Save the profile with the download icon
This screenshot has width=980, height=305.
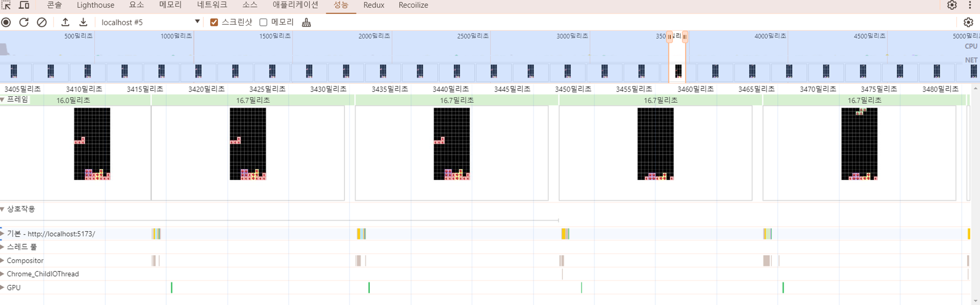83,22
